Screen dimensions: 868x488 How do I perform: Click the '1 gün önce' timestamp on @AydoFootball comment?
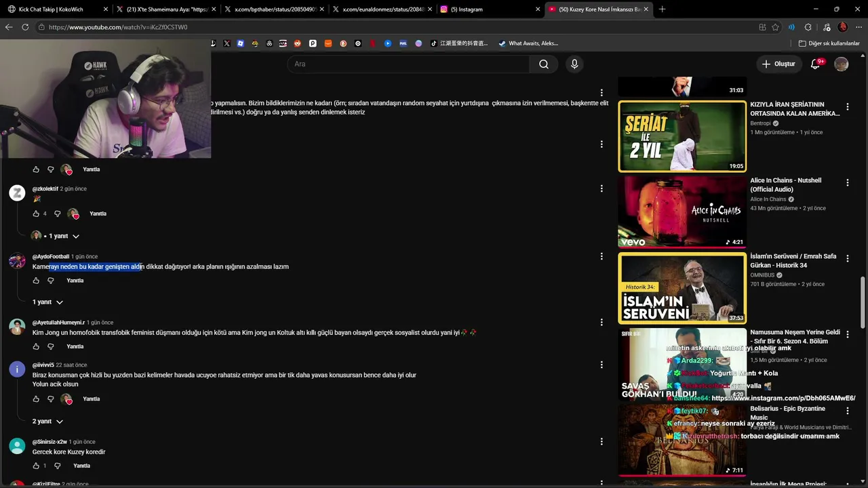tap(85, 257)
